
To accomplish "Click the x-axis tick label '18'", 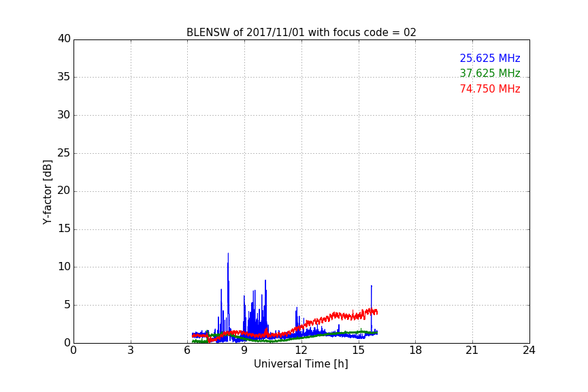I will coord(416,350).
